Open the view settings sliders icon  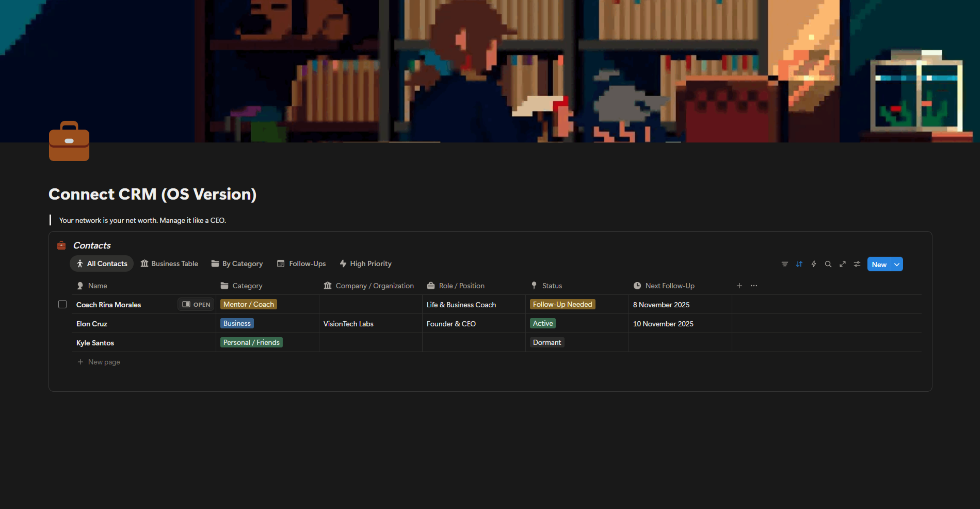857,264
